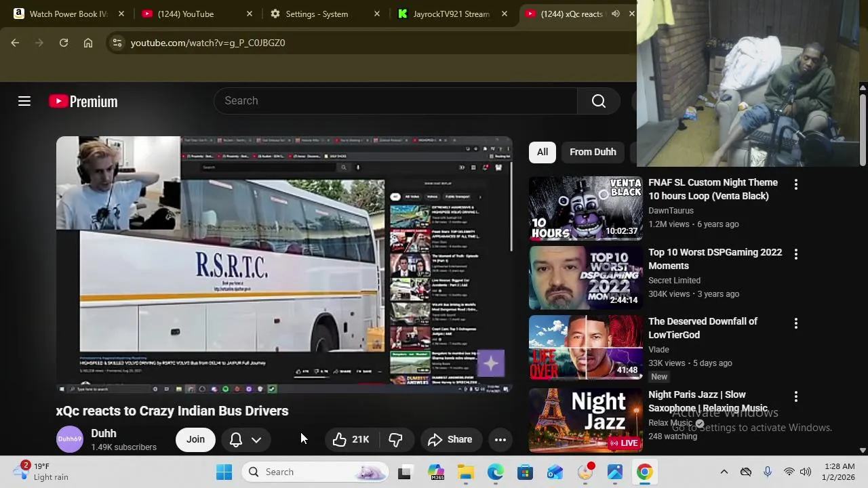Image resolution: width=868 pixels, height=488 pixels.
Task: Click the youtube.com address bar URL
Action: coord(208,43)
